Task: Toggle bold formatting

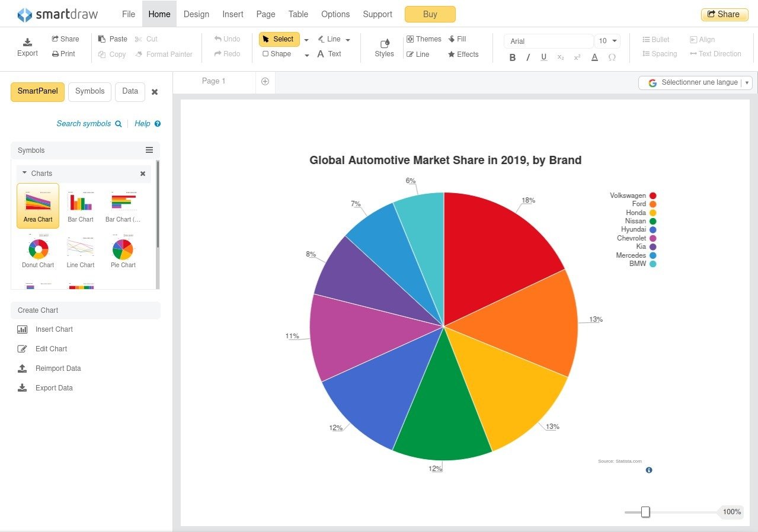Action: [x=513, y=57]
